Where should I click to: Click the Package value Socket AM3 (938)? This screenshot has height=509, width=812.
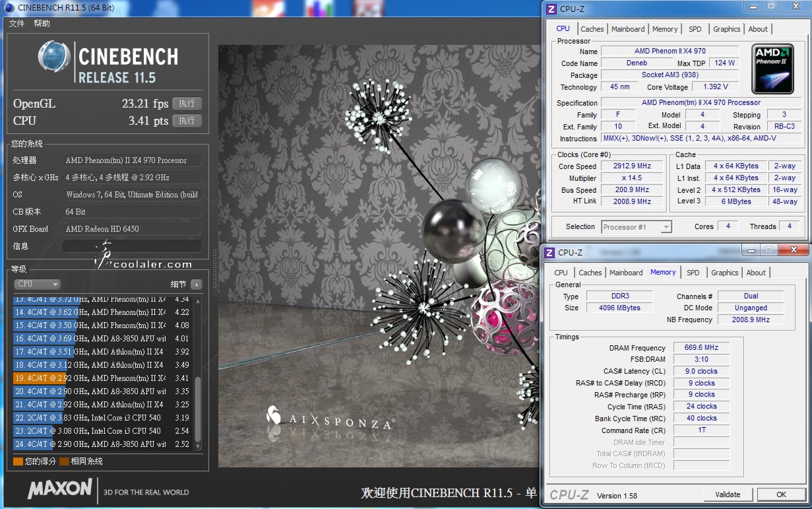click(x=670, y=75)
